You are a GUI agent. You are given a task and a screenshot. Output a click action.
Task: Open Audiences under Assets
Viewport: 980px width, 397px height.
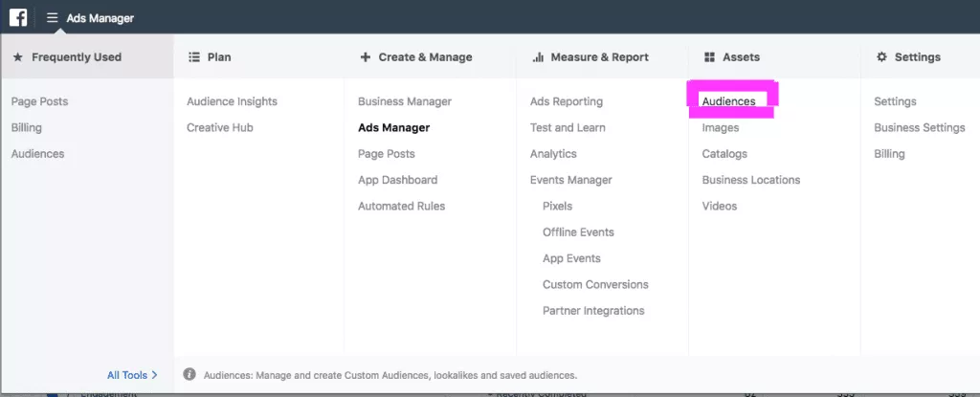point(728,101)
